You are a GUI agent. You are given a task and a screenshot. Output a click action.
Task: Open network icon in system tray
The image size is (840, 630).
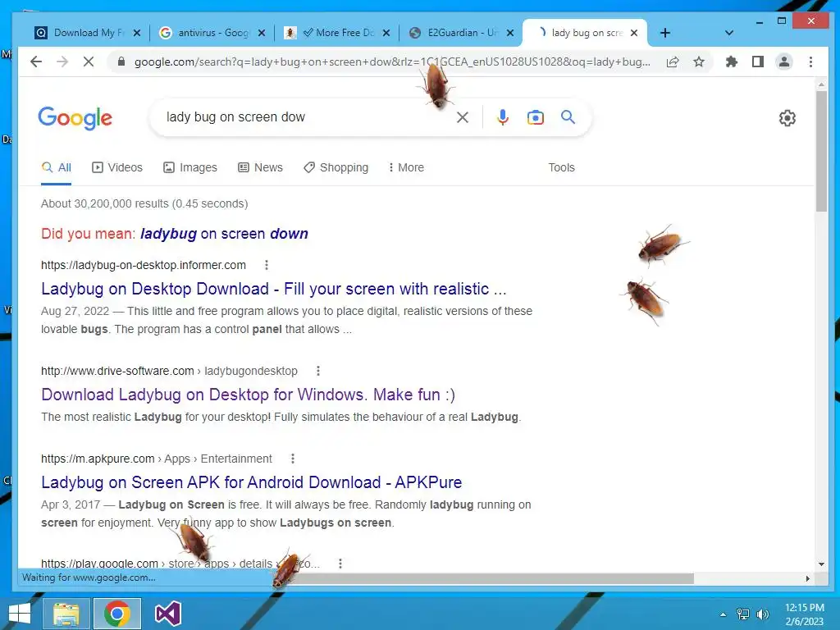(x=743, y=614)
